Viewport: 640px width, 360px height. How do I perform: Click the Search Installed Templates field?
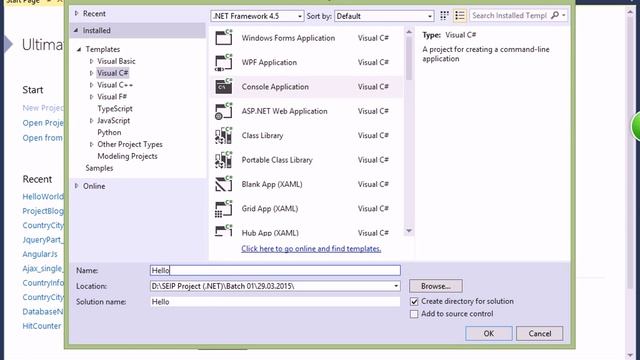(509, 16)
